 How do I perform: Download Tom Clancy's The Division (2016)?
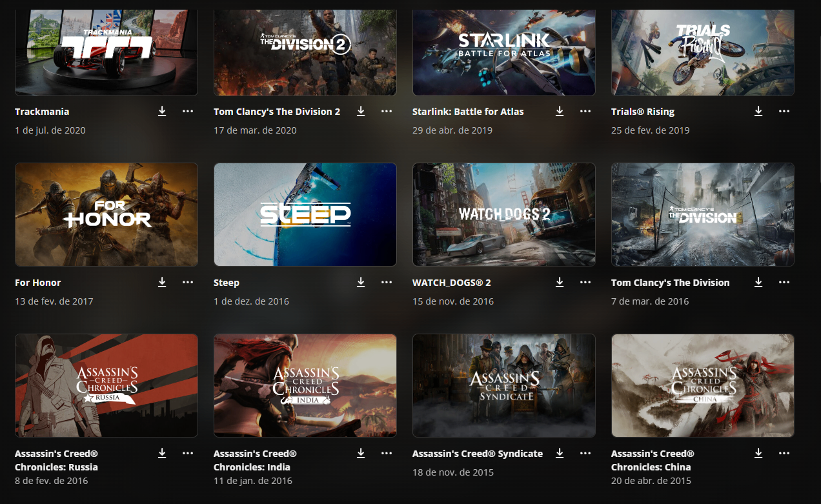pos(758,283)
